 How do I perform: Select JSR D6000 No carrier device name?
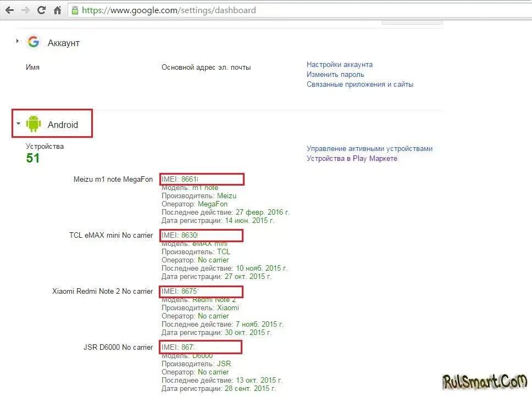(118, 347)
